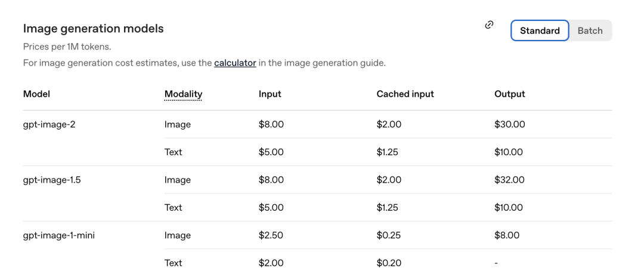
Task: Click the $0.25 cached input price
Action: pyautogui.click(x=388, y=235)
